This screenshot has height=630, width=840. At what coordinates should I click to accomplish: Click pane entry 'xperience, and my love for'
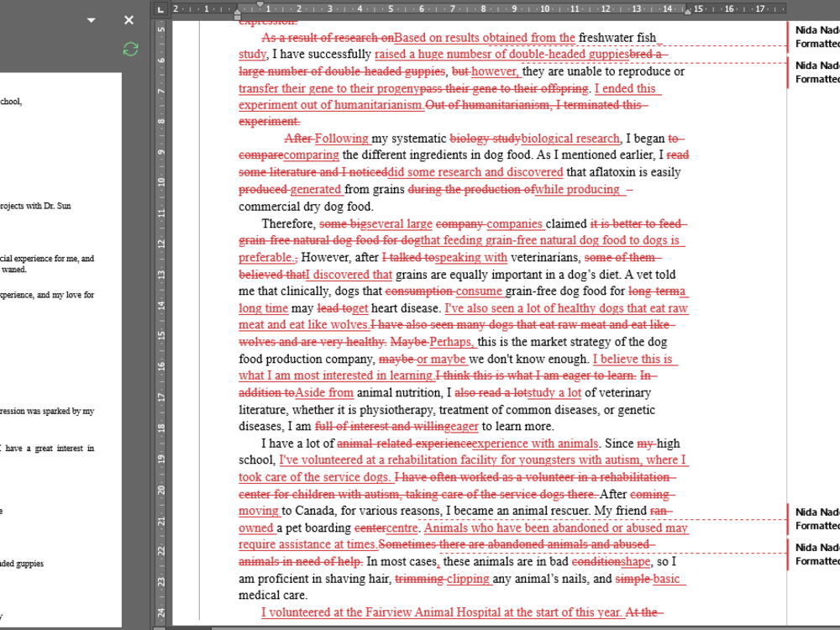[47, 295]
